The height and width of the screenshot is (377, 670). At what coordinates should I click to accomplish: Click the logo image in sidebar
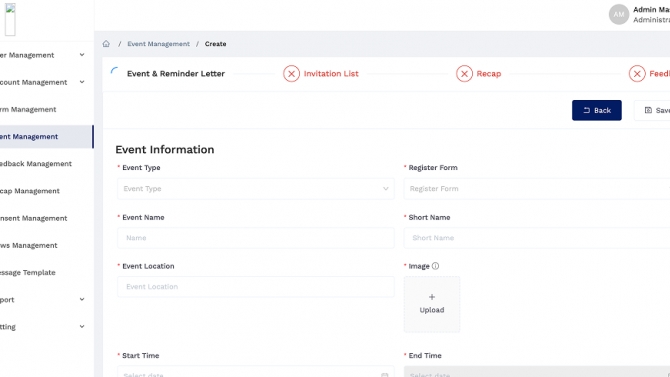pos(10,19)
